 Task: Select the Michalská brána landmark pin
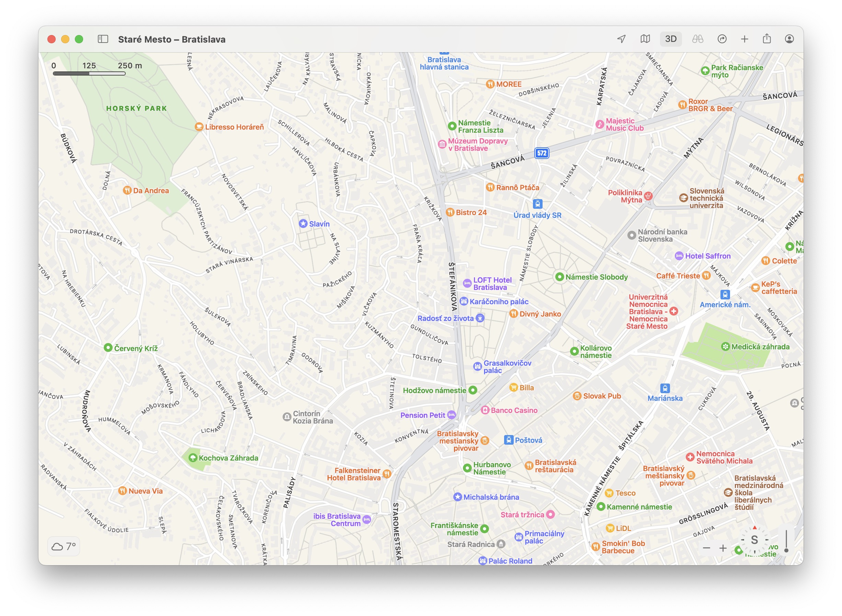[x=457, y=497]
